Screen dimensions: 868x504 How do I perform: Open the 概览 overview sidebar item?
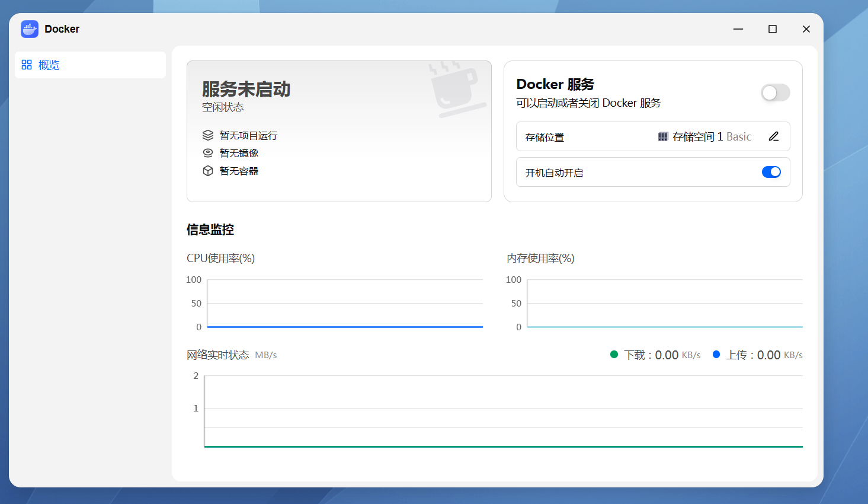click(90, 65)
